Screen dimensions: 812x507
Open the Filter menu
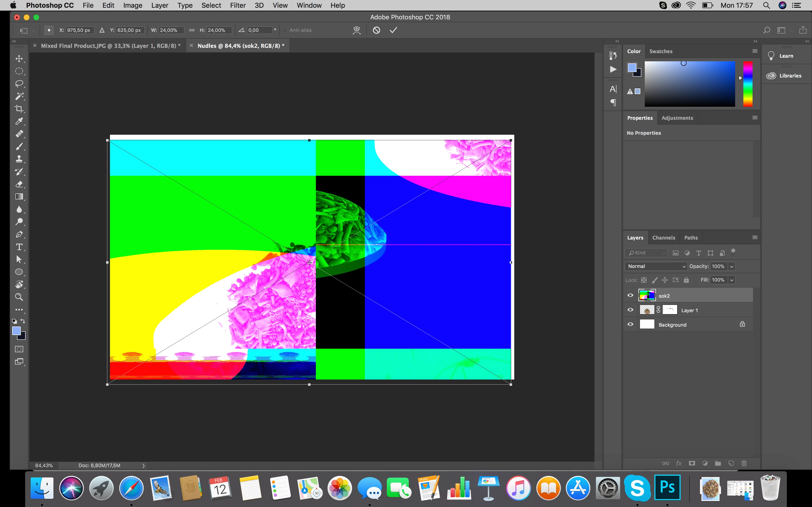pyautogui.click(x=238, y=5)
